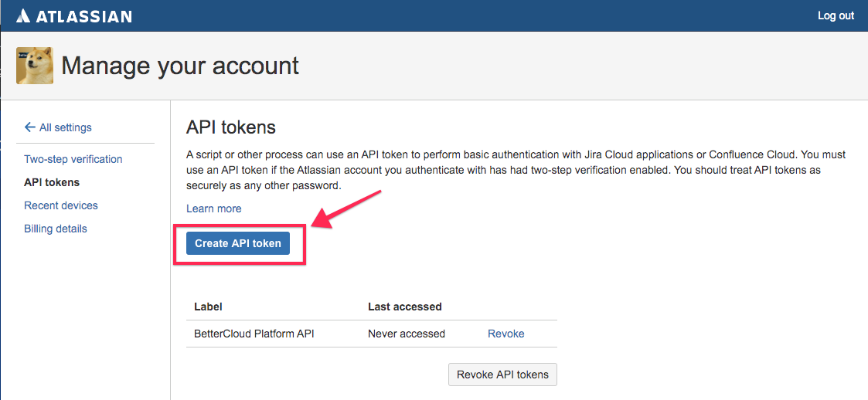
Task: Open the Billing details page
Action: click(x=55, y=229)
